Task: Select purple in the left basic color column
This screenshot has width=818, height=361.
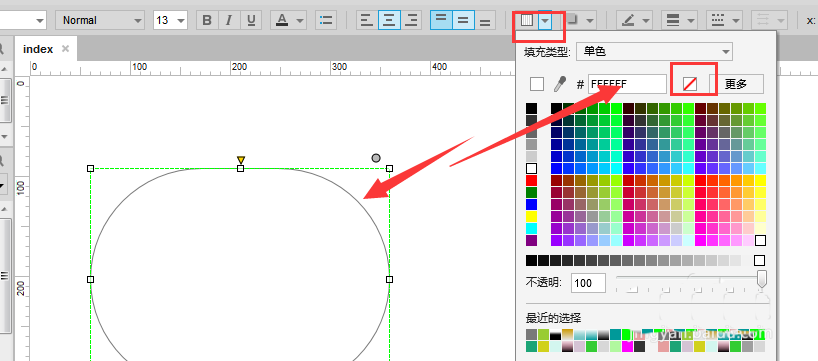Action: pyautogui.click(x=532, y=240)
